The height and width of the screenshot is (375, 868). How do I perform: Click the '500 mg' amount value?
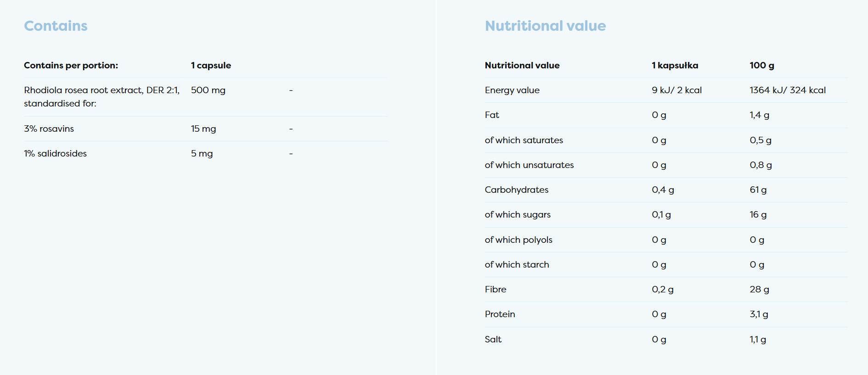click(208, 90)
